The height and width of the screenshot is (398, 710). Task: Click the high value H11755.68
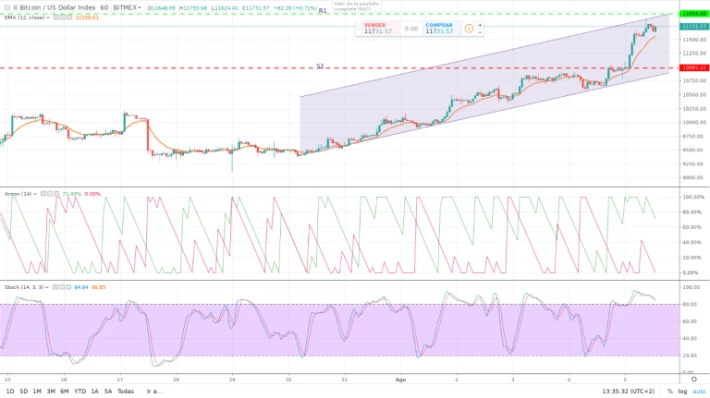click(x=193, y=8)
